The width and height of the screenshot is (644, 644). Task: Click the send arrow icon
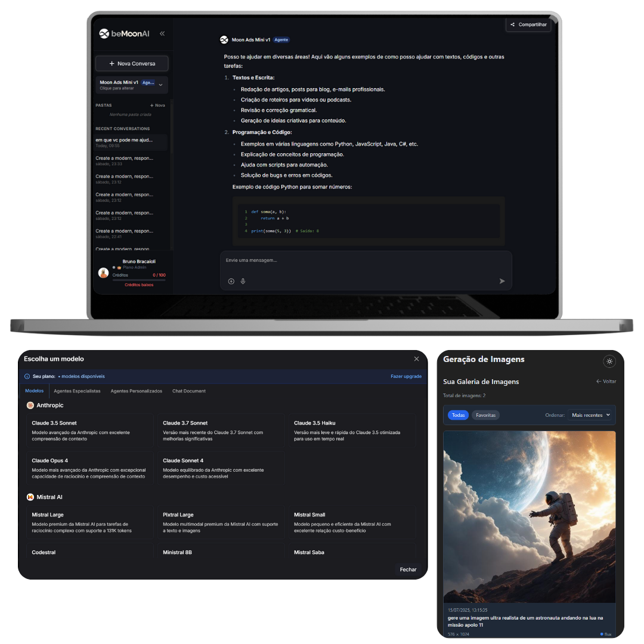tap(501, 281)
